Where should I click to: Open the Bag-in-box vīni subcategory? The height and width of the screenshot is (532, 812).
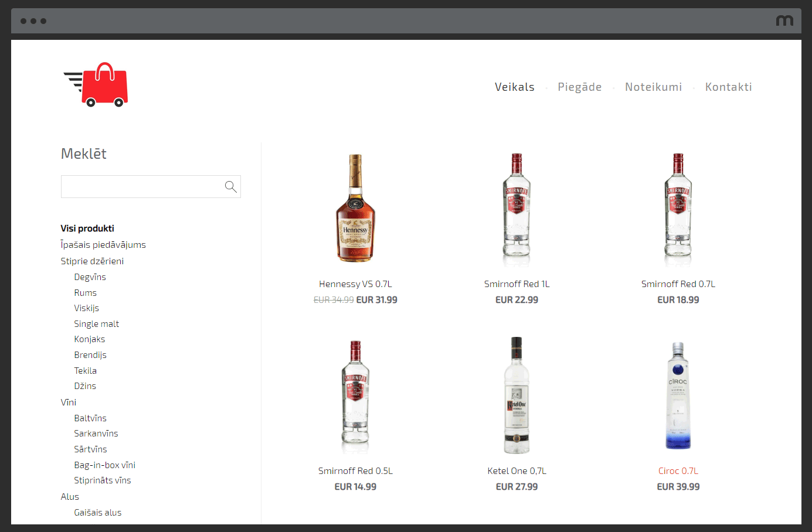pos(105,465)
